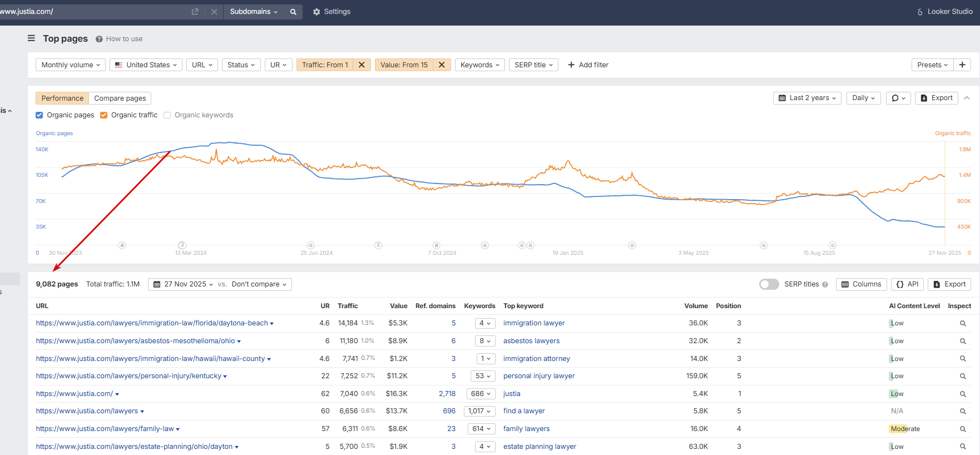980x455 pixels.
Task: Remove the Value: From 15 filter
Action: point(442,65)
